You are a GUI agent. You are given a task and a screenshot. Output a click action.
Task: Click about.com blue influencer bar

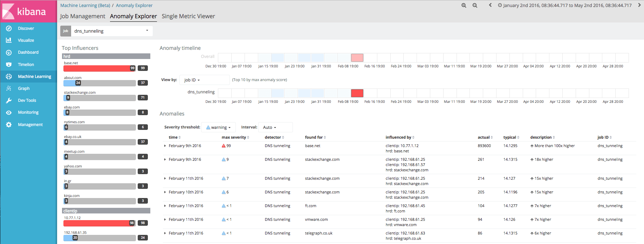pyautogui.click(x=100, y=83)
